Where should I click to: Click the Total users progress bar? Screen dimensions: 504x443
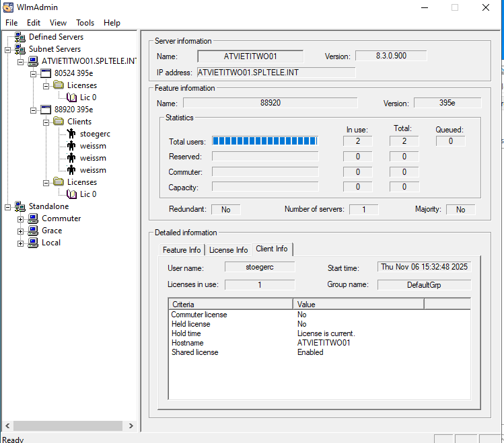(x=265, y=141)
